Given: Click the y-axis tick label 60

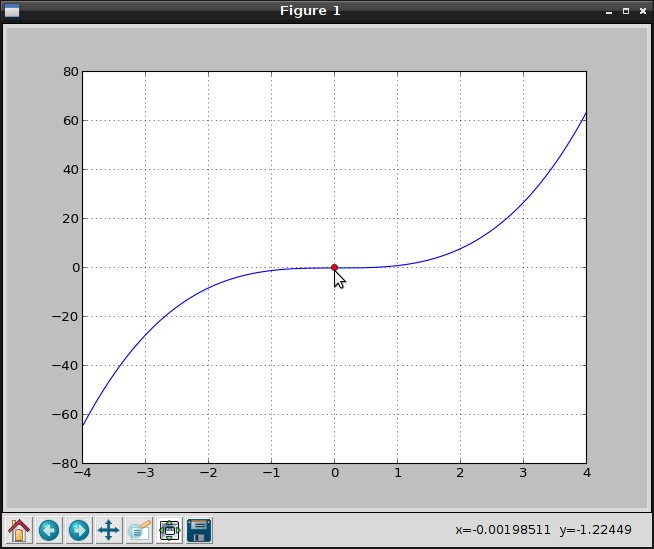Looking at the screenshot, I should click(x=70, y=121).
